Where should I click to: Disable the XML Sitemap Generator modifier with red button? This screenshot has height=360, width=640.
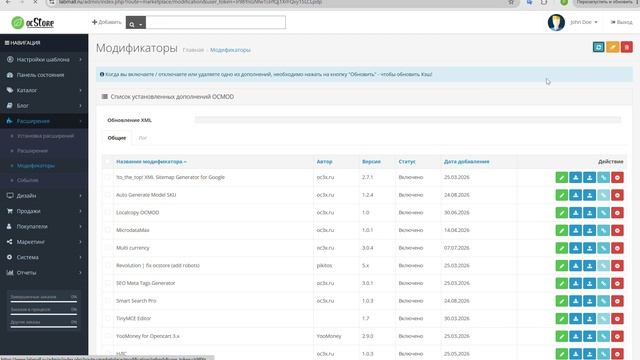(x=617, y=177)
